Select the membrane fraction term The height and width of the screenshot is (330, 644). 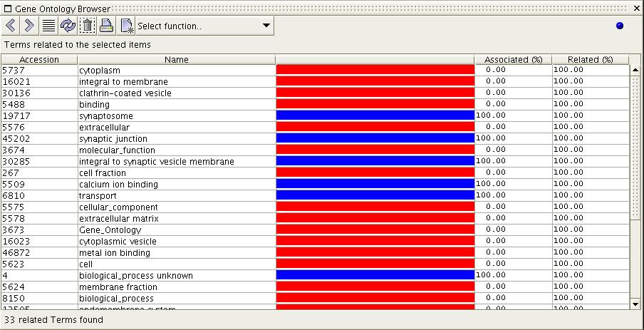[x=118, y=287]
